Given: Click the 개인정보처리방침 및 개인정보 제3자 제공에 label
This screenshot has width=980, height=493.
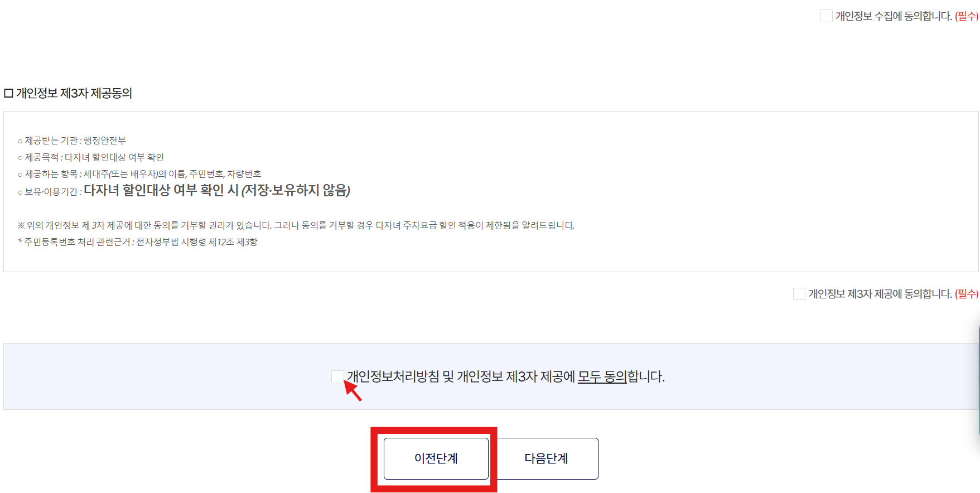Looking at the screenshot, I should point(461,376).
